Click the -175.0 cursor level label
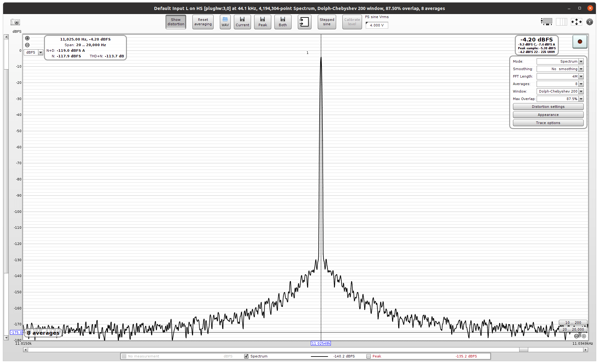Viewport: 599px width, 364px height. [17, 333]
